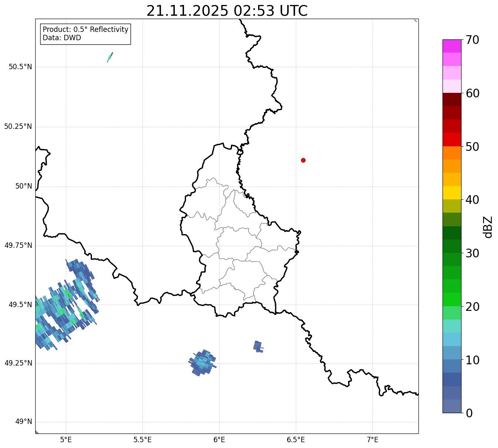Click the large radar echo area near 5°E

pos(66,305)
